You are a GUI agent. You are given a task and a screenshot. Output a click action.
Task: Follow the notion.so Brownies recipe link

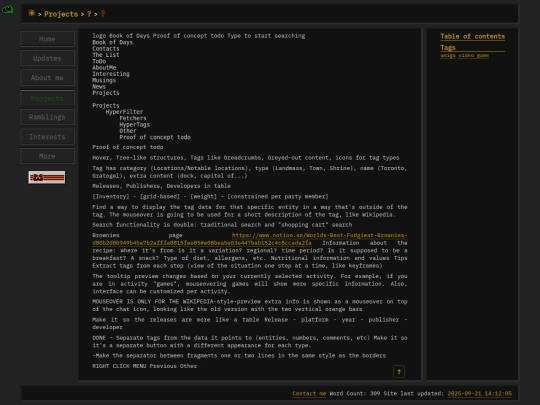[x=250, y=239]
